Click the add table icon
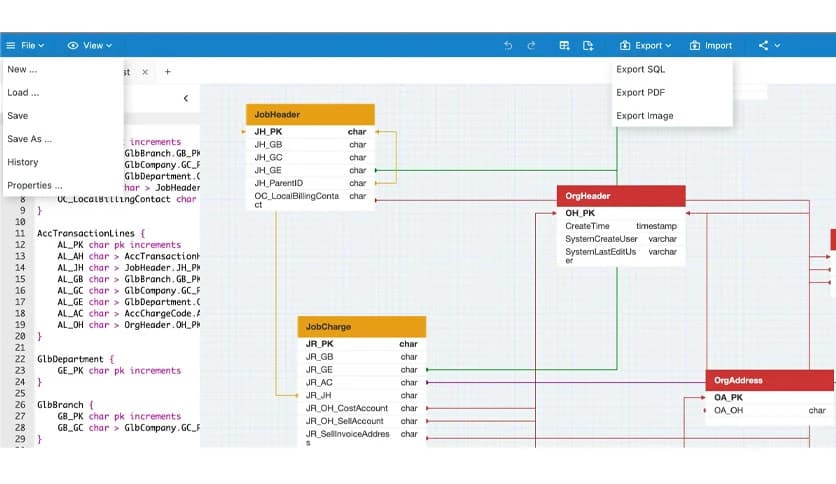836x484 pixels. click(x=564, y=46)
